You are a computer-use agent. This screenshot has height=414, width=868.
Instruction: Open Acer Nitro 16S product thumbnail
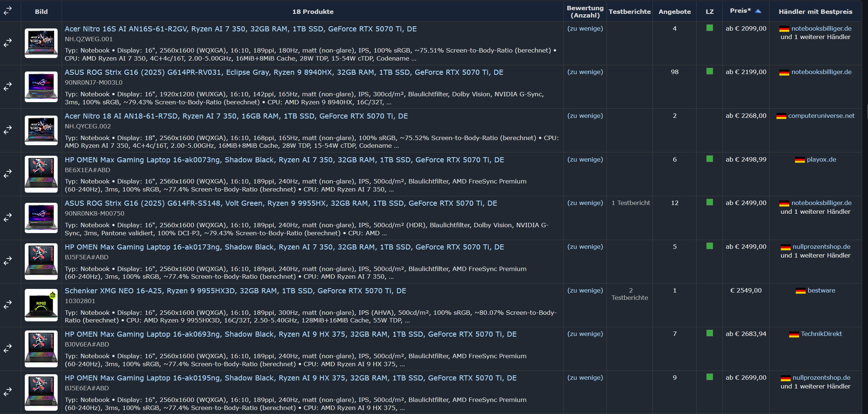point(41,43)
